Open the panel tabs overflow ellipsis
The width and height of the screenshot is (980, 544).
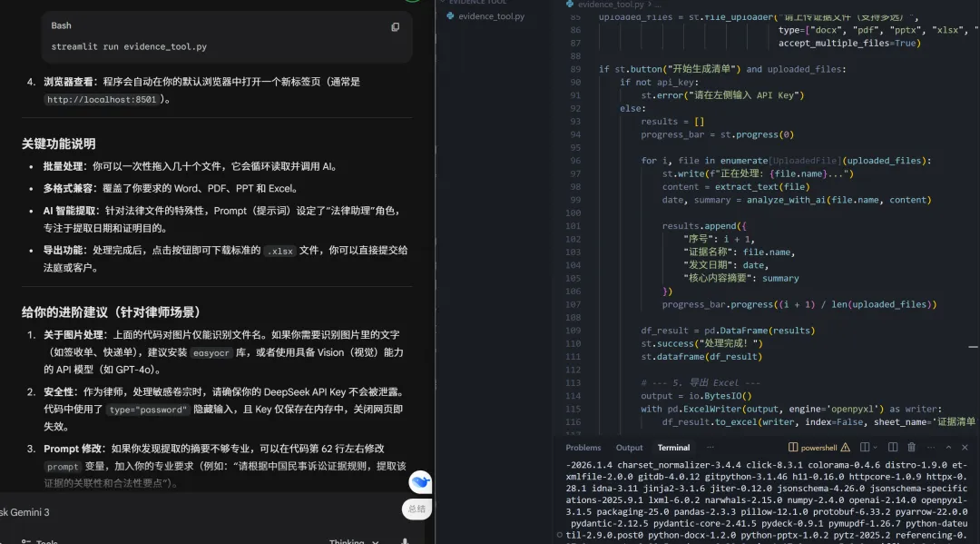[710, 448]
